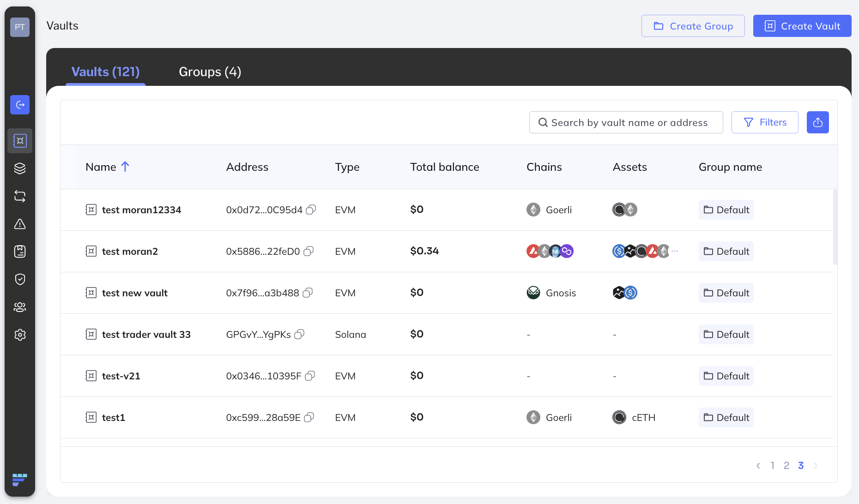The height and width of the screenshot is (504, 859).
Task: Switch to the Vaults (121) tab
Action: (x=105, y=72)
